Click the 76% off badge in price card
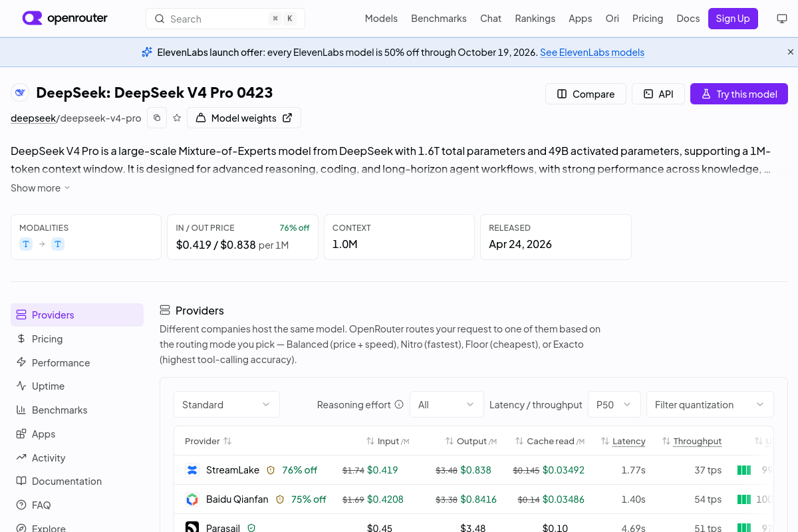The height and width of the screenshot is (532, 798). [295, 227]
